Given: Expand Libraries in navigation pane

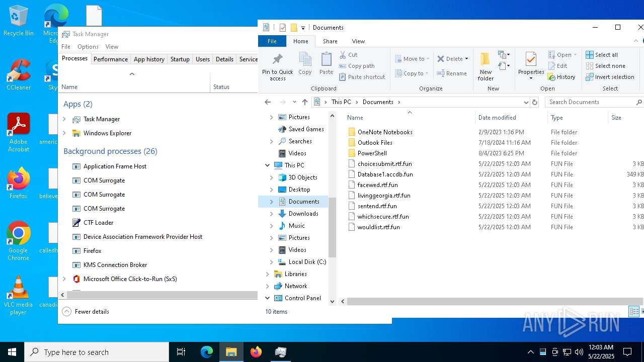Looking at the screenshot, I should click(x=268, y=274).
